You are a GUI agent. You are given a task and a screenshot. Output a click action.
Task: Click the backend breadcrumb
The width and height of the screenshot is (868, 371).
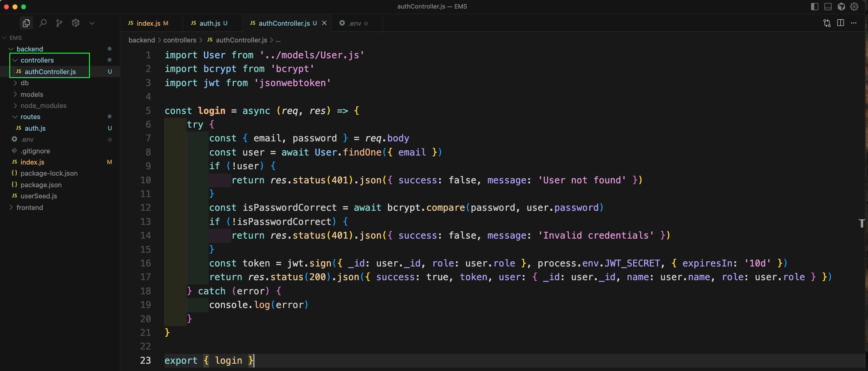tap(142, 40)
